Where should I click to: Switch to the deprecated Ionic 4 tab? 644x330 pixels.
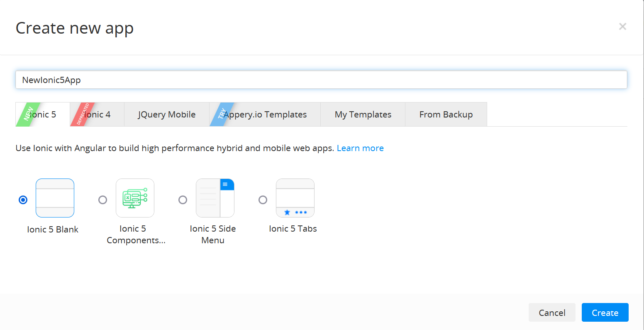(97, 115)
